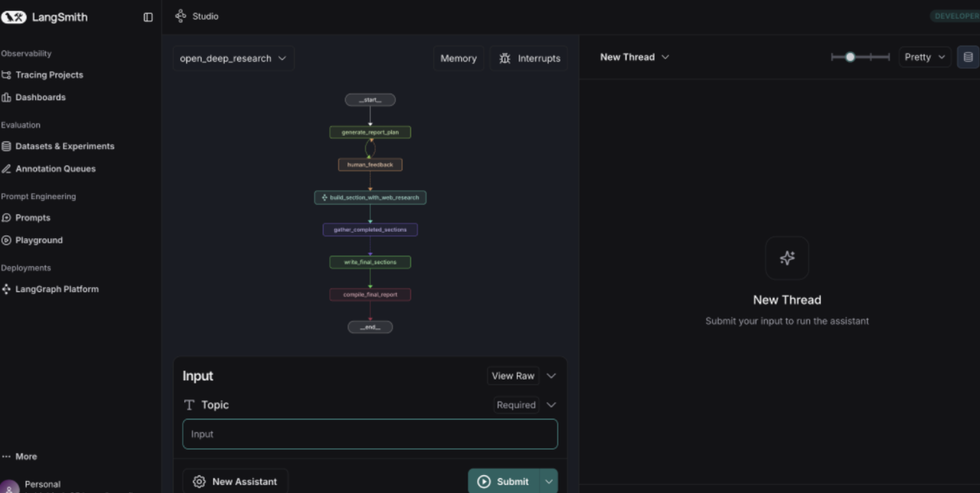980x493 pixels.
Task: Click the database icon beside Pretty
Action: coord(968,57)
